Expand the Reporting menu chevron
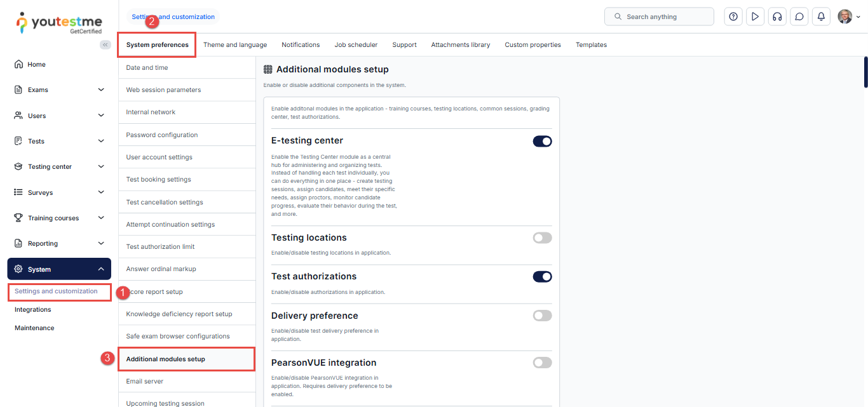868x407 pixels. coord(101,243)
